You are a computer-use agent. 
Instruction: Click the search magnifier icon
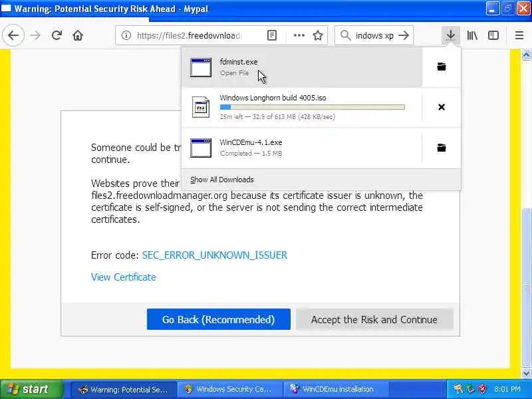[x=345, y=35]
